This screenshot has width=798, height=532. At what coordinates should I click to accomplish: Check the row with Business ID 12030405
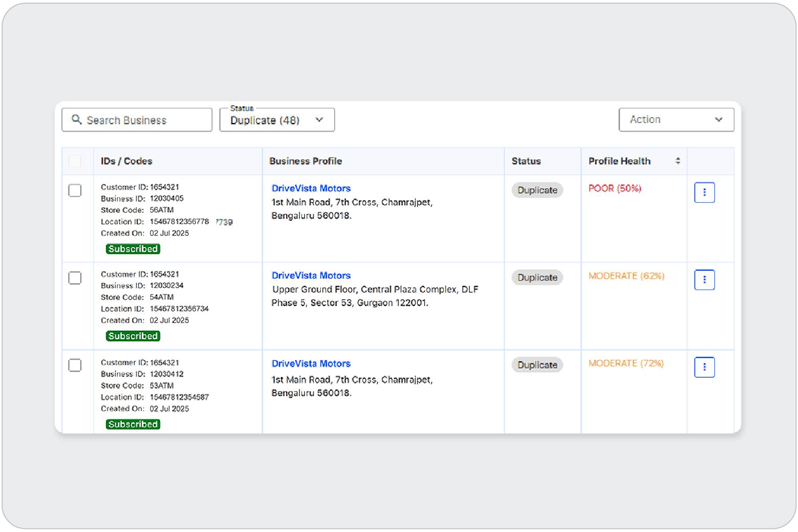tap(75, 190)
